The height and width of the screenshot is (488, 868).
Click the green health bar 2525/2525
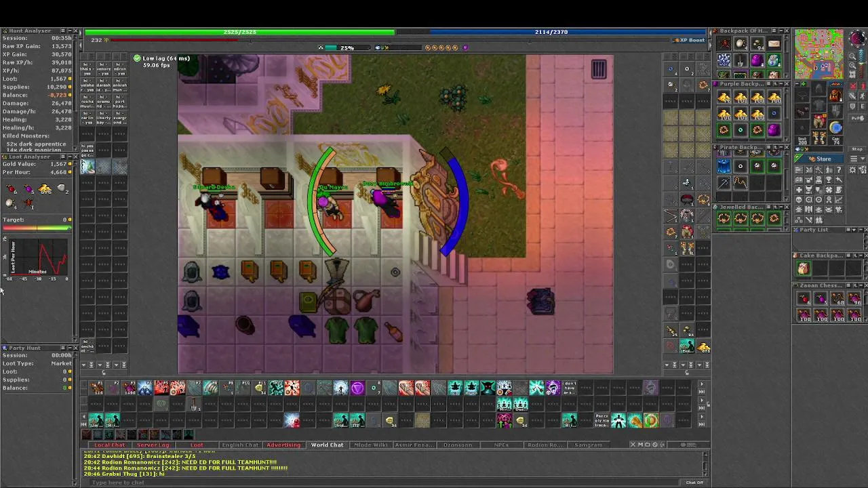coord(239,32)
